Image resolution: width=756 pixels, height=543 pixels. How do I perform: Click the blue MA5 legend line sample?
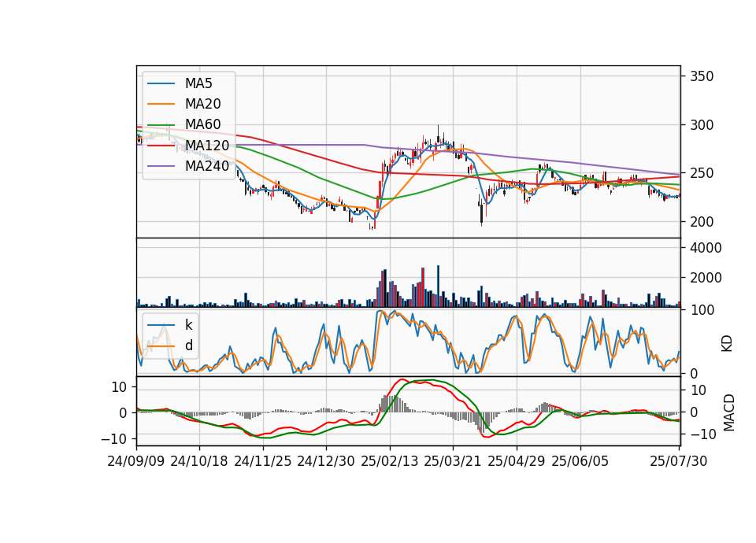(161, 83)
